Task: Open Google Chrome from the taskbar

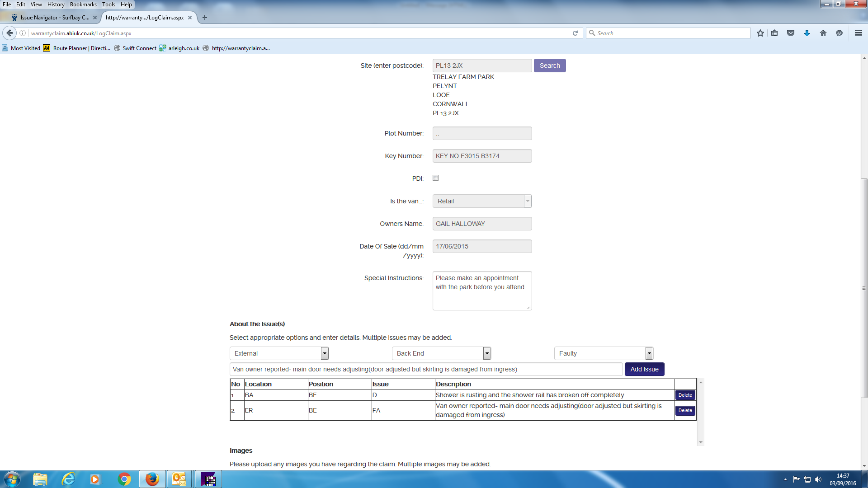Action: point(124,479)
